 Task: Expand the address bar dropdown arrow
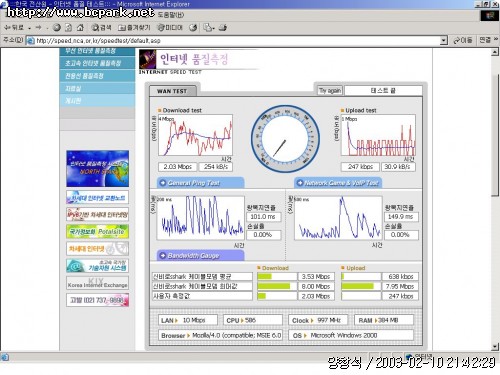pos(443,41)
